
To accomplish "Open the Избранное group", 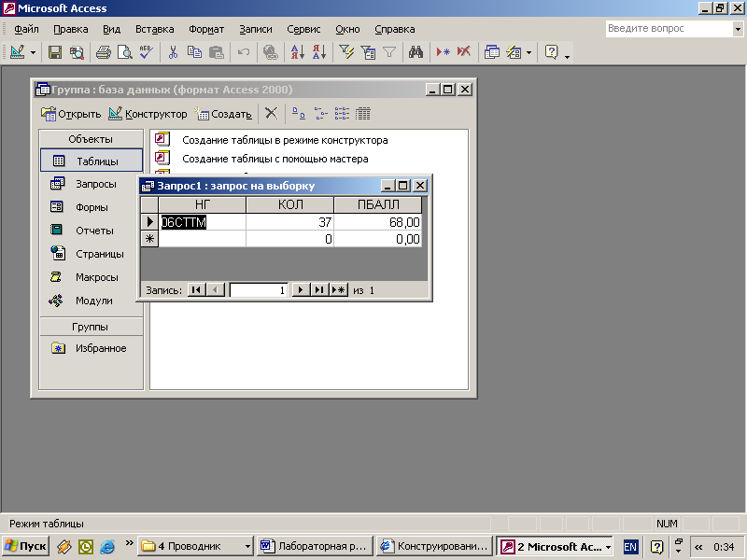I will click(92, 348).
